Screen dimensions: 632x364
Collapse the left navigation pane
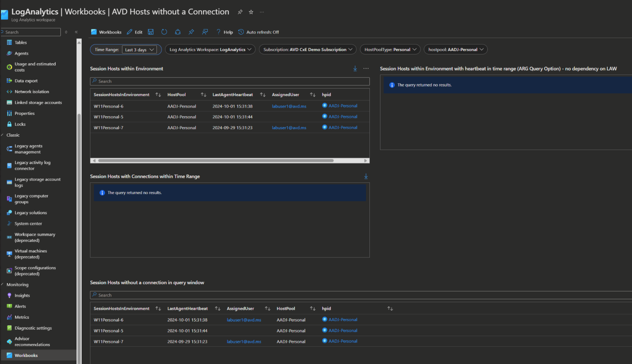pyautogui.click(x=76, y=32)
